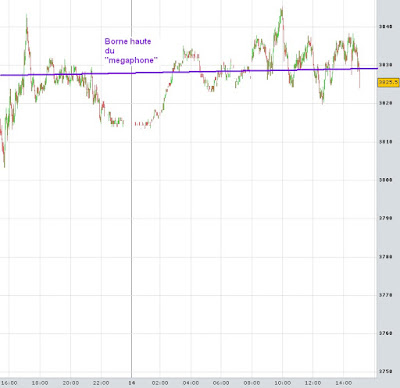Click the 08:00 time axis label
The width and height of the screenshot is (400, 388).
[x=252, y=383]
